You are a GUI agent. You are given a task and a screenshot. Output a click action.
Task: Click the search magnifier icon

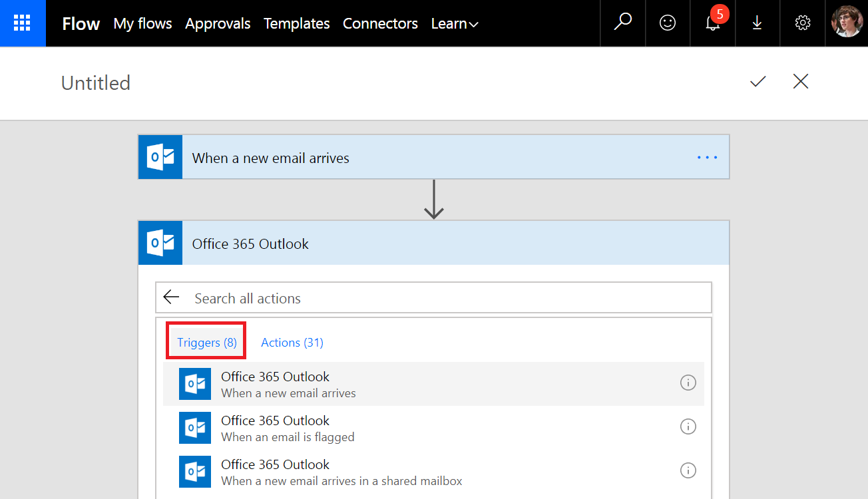tap(622, 23)
